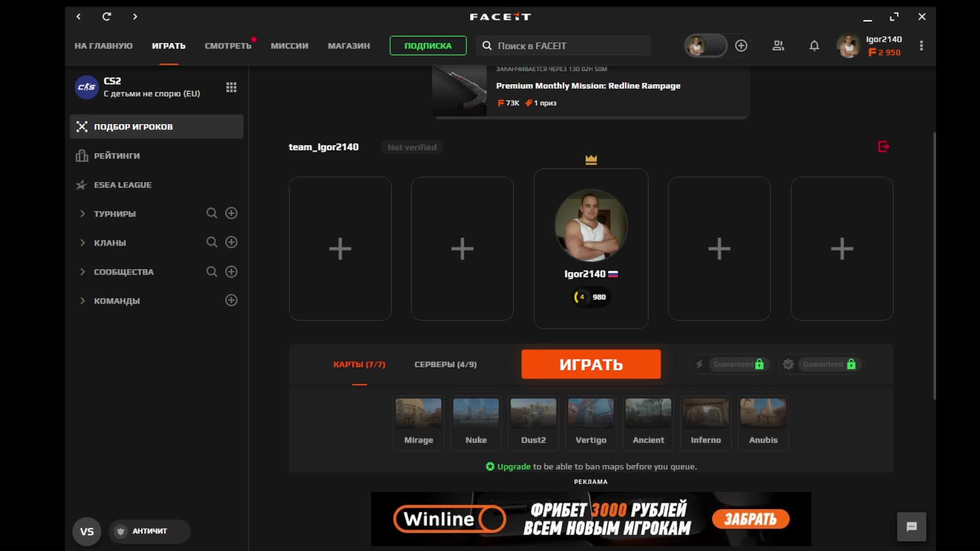Click the leave party exit icon
Screen dimensions: 980x551
(884, 147)
